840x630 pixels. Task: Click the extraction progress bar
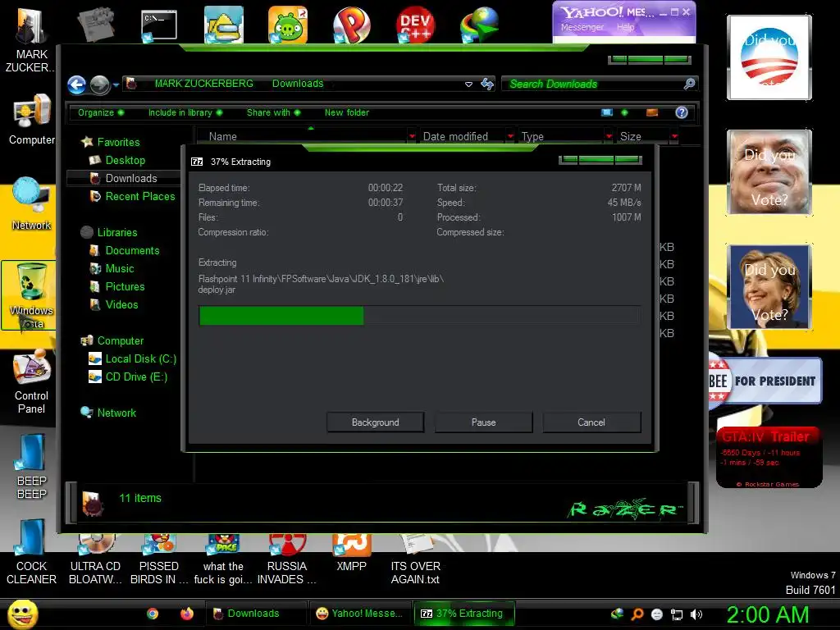(419, 316)
